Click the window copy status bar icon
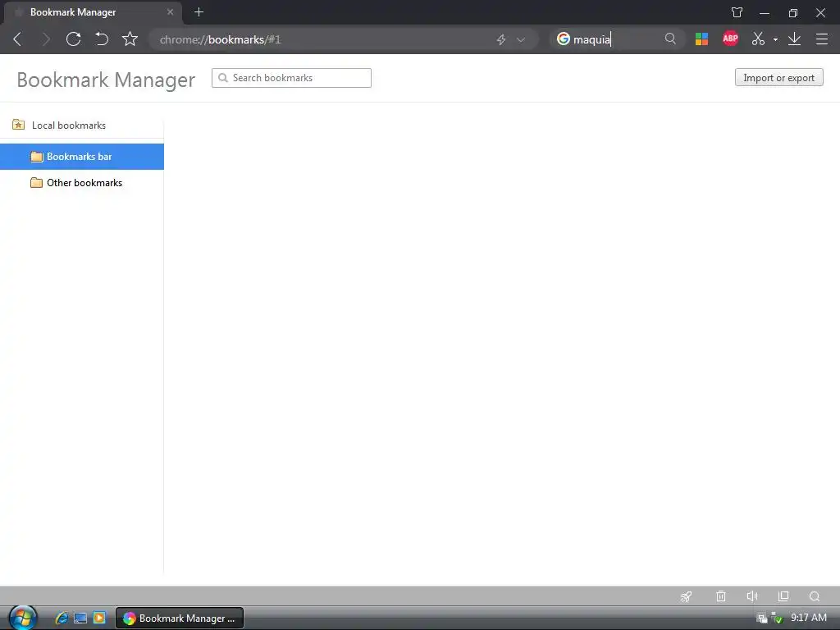 [x=783, y=596]
